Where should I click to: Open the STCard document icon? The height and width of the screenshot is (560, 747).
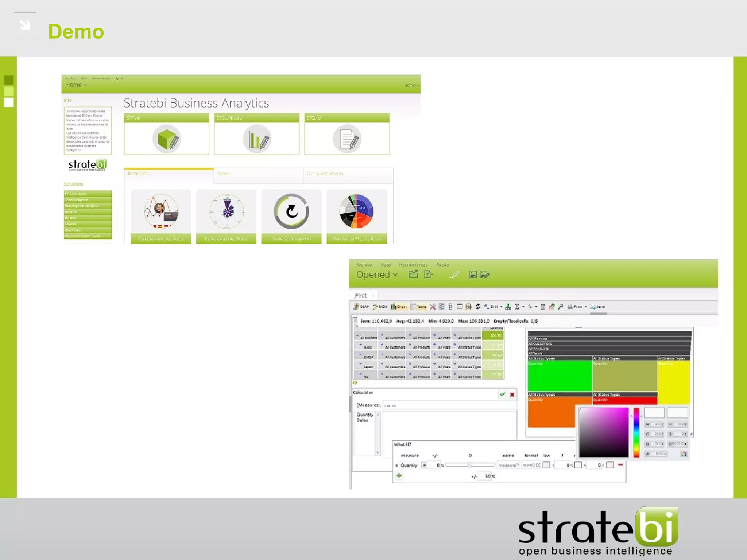[347, 139]
